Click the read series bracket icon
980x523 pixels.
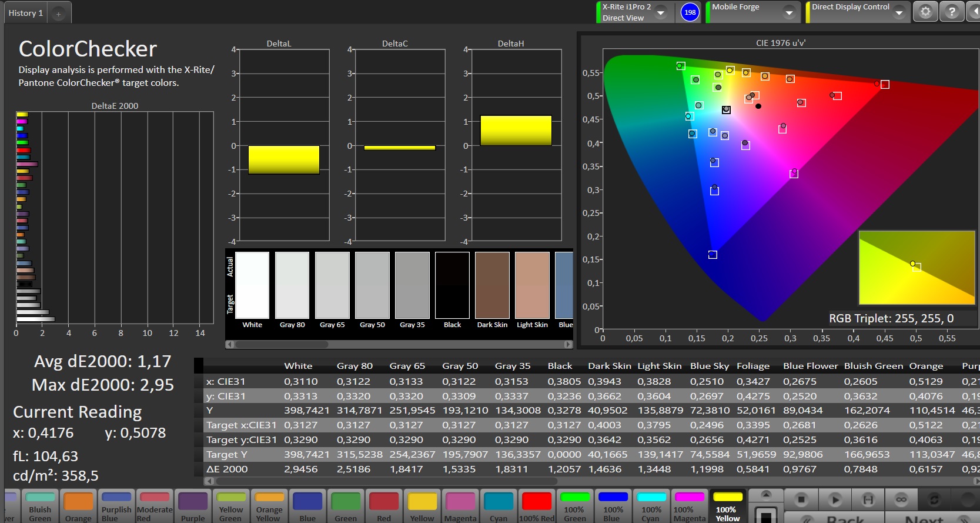point(868,499)
